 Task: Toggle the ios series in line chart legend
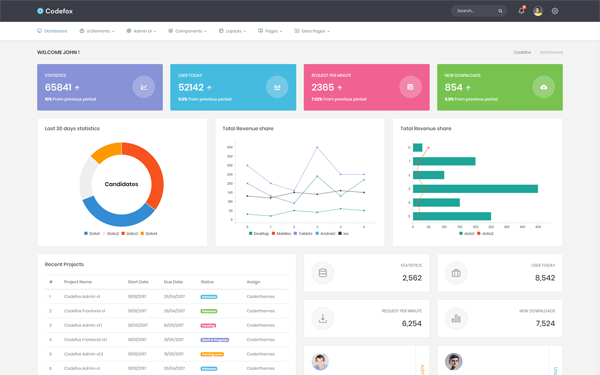(x=343, y=233)
